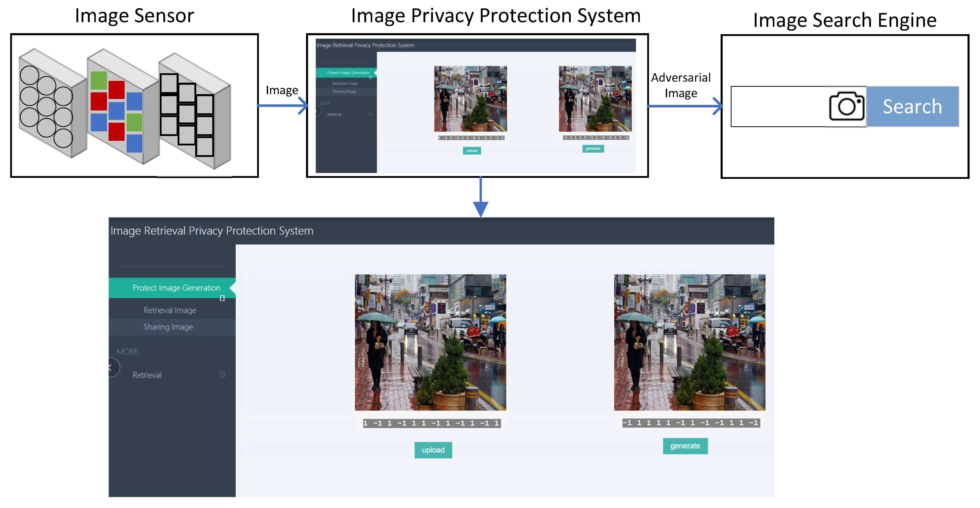Click small upload button in top system preview
This screenshot has width=980, height=508.
[x=472, y=151]
